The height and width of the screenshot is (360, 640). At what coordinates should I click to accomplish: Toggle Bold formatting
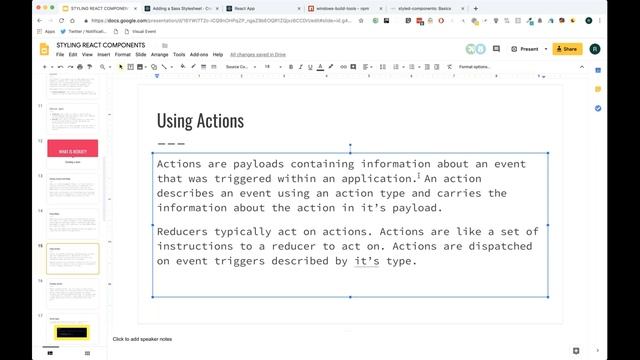291,67
